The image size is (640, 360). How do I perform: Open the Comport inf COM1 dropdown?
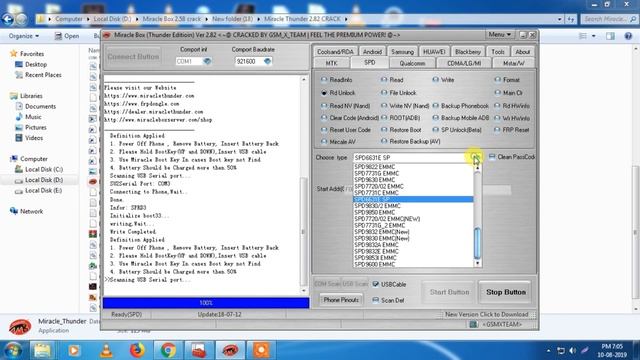click(207, 61)
